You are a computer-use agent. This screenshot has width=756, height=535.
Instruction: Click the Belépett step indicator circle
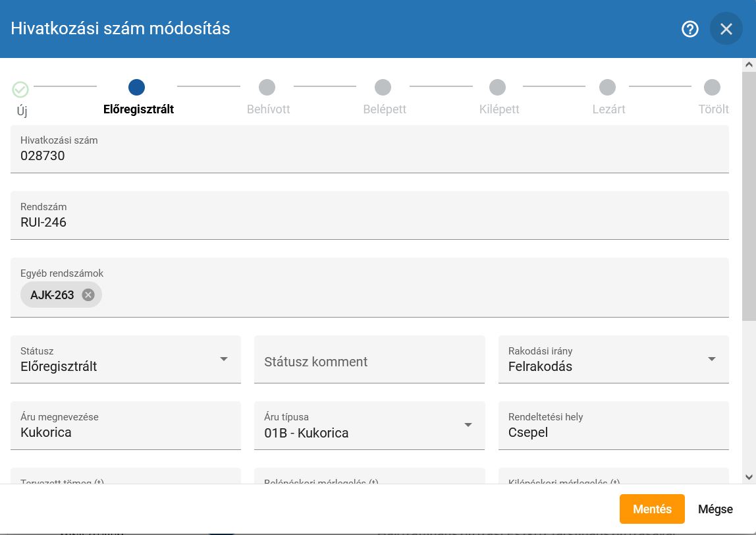(x=383, y=86)
